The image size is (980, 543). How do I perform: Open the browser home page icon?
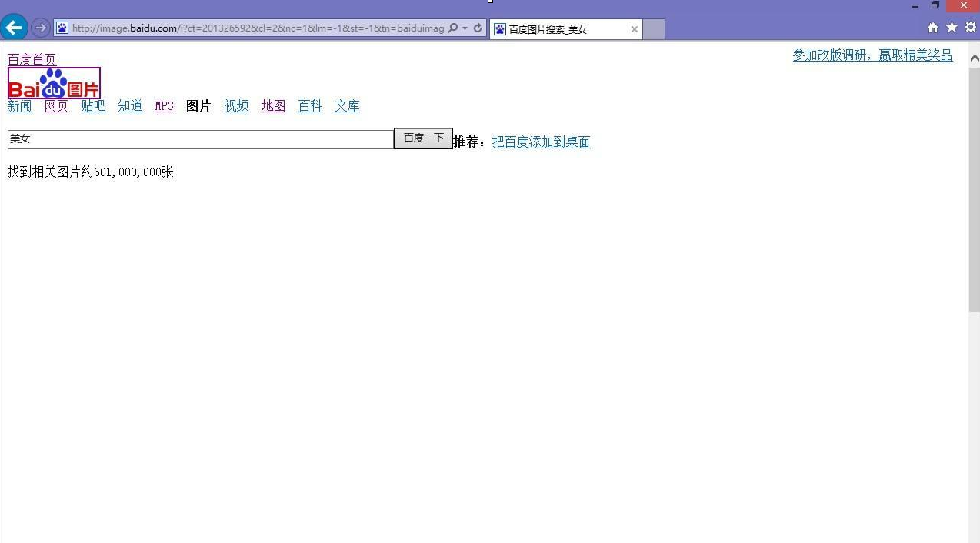[x=932, y=26]
